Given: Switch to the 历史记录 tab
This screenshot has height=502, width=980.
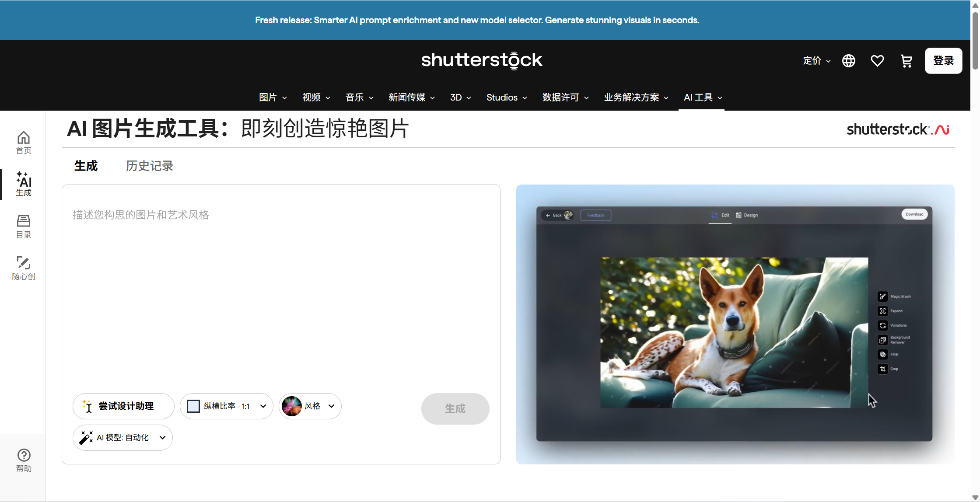Looking at the screenshot, I should [x=150, y=166].
